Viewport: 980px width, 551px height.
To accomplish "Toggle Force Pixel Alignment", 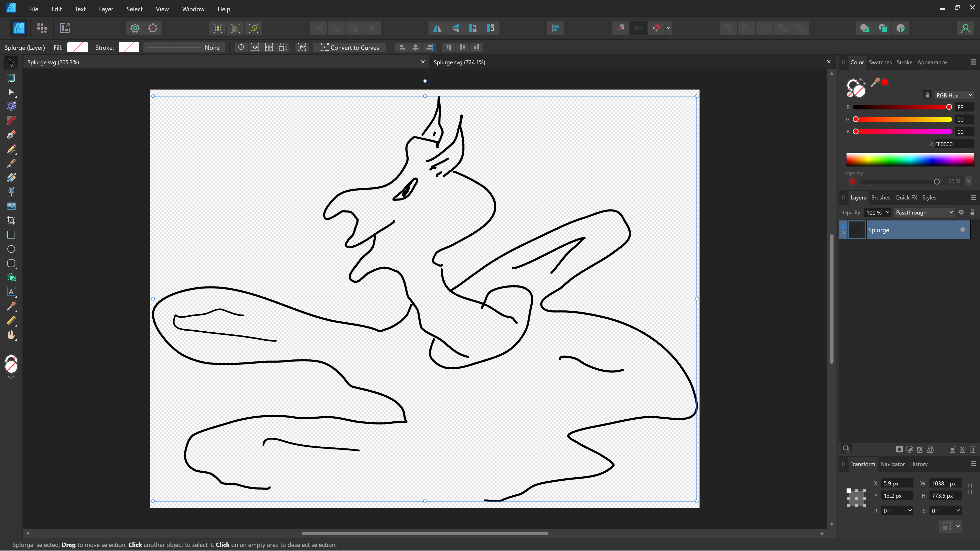I will [x=621, y=28].
